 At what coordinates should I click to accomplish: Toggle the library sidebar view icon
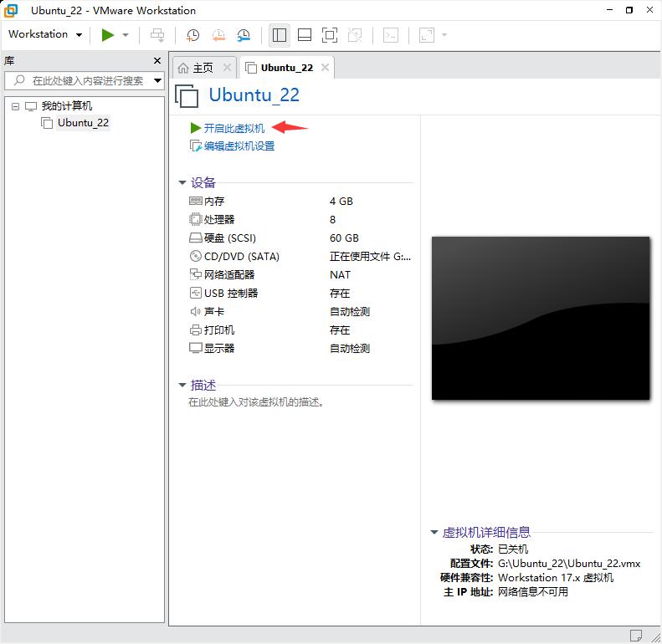point(279,35)
